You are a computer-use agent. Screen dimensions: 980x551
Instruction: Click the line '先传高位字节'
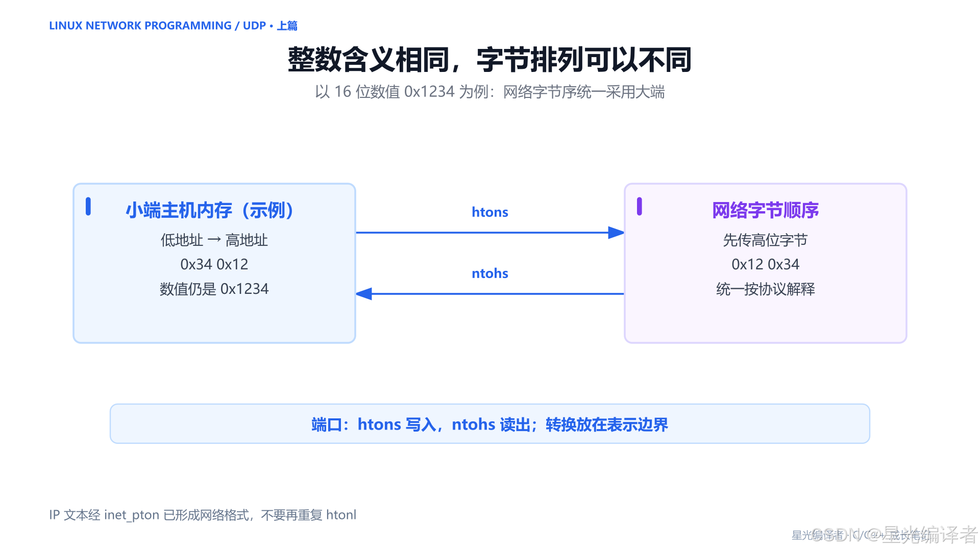(765, 240)
